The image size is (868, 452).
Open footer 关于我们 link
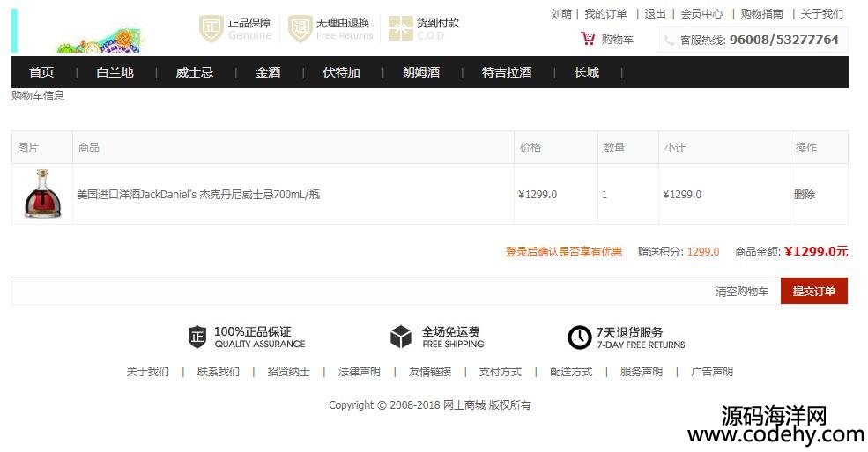tap(148, 371)
